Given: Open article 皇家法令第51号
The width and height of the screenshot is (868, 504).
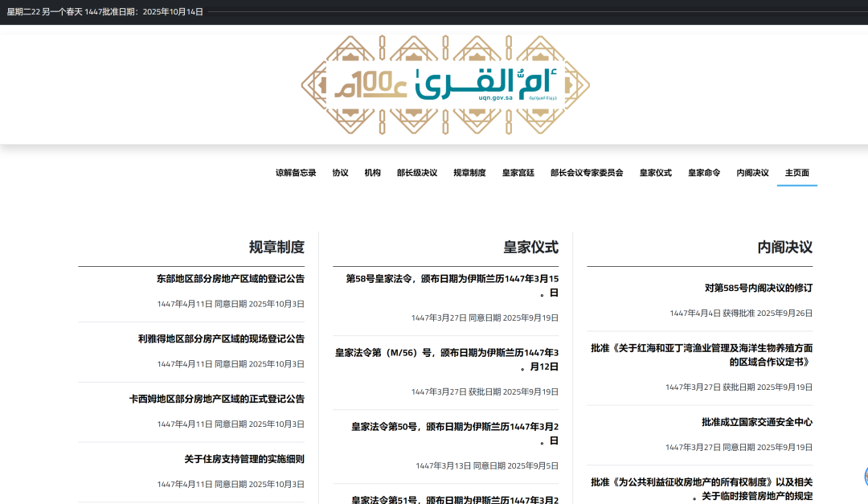Looking at the screenshot, I should 454,499.
